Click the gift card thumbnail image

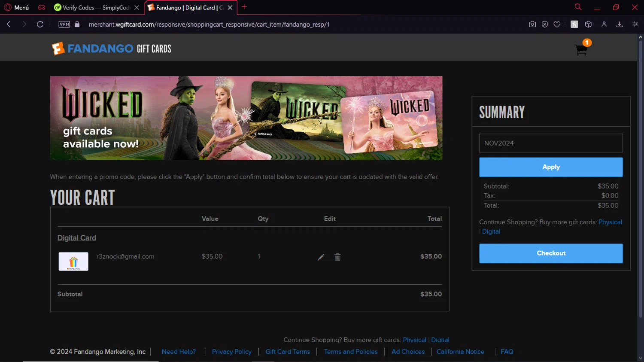tap(73, 262)
